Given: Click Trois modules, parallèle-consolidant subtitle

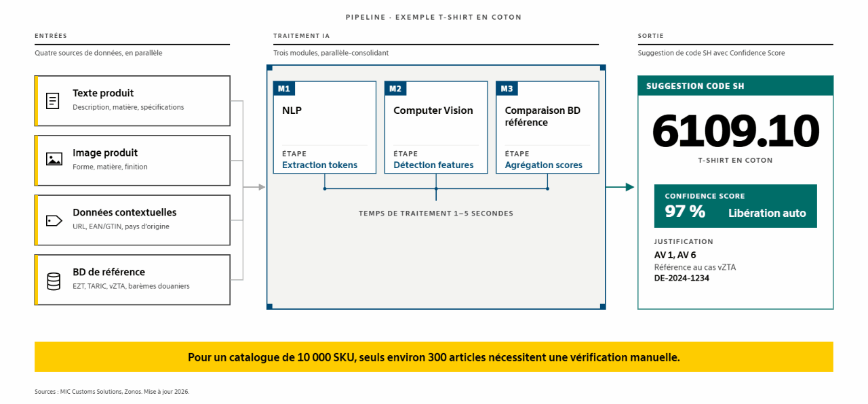Looking at the screenshot, I should (331, 53).
